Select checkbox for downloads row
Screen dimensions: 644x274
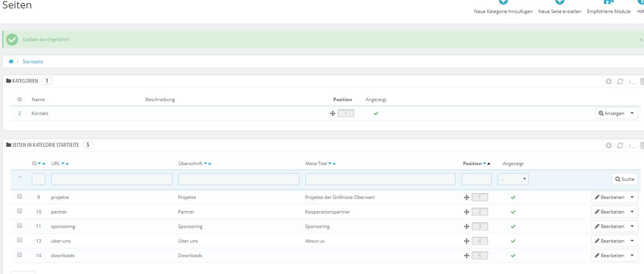click(x=20, y=254)
